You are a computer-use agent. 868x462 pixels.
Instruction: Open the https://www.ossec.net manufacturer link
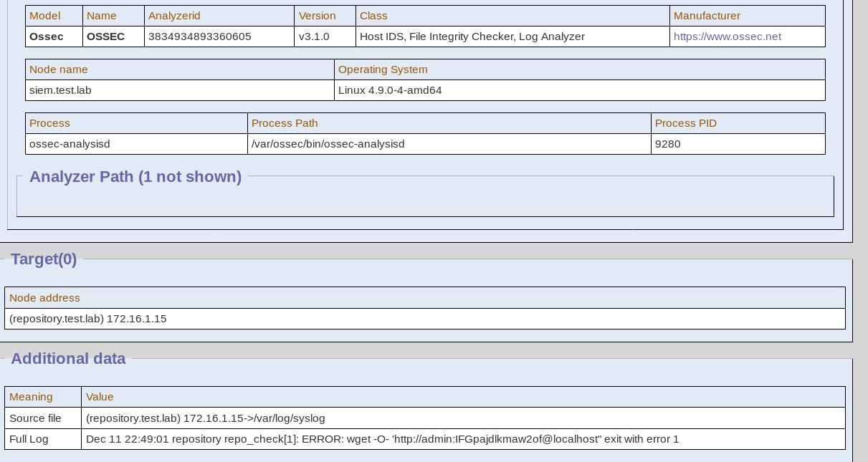[x=727, y=37]
